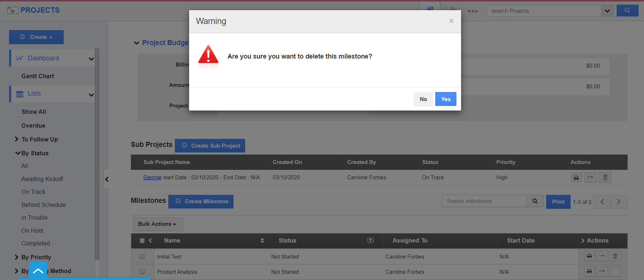
Task: Select the Overdue list
Action: [33, 125]
